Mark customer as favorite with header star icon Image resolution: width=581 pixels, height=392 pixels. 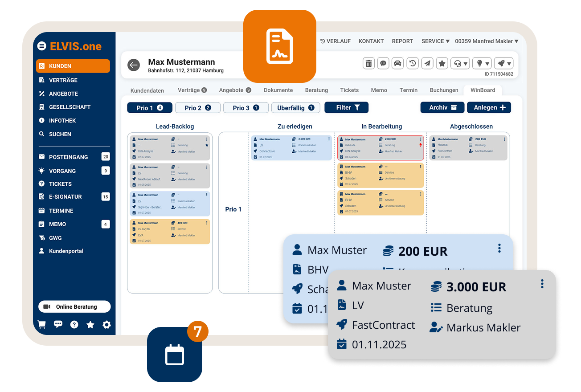(442, 63)
